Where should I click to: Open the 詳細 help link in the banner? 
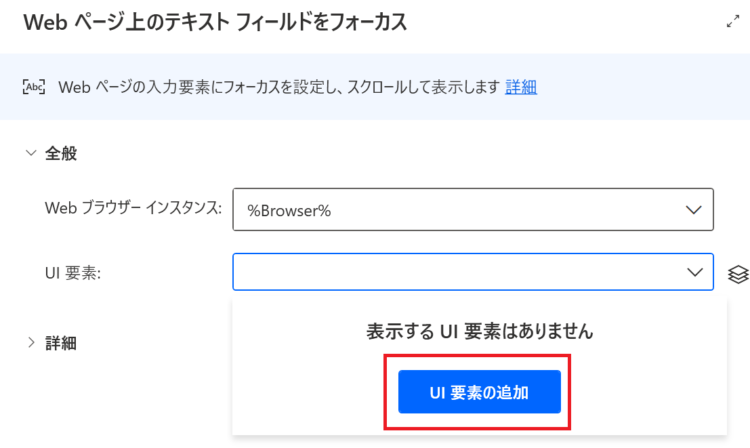(521, 87)
